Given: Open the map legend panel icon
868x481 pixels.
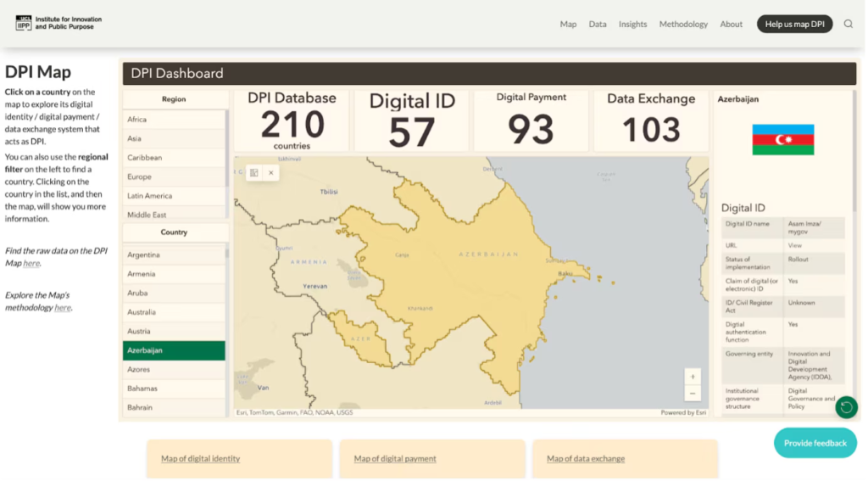Looking at the screenshot, I should pyautogui.click(x=253, y=172).
